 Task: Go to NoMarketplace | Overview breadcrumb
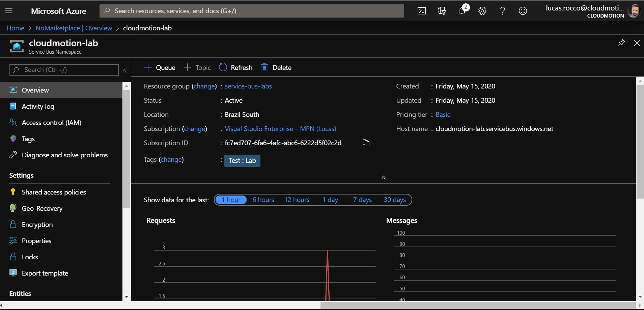74,28
